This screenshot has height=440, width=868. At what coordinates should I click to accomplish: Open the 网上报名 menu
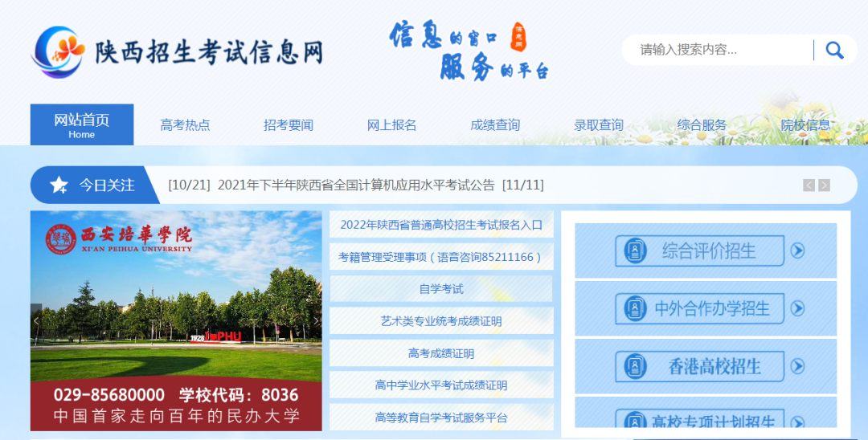392,125
